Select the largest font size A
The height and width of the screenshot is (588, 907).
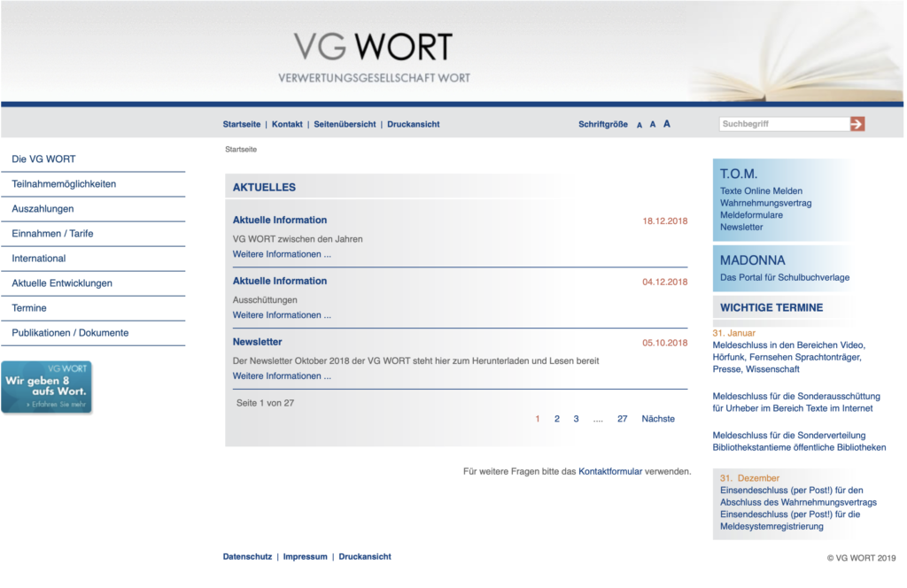click(x=667, y=124)
